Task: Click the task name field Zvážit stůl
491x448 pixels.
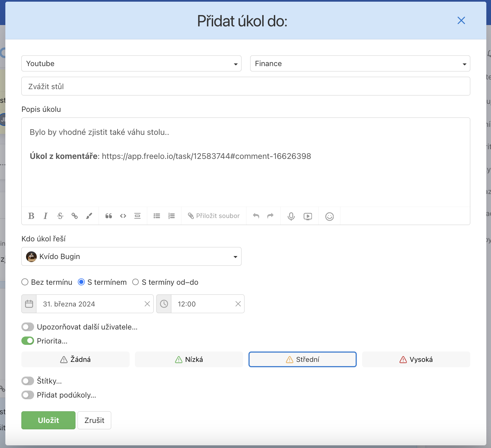Action: (246, 86)
